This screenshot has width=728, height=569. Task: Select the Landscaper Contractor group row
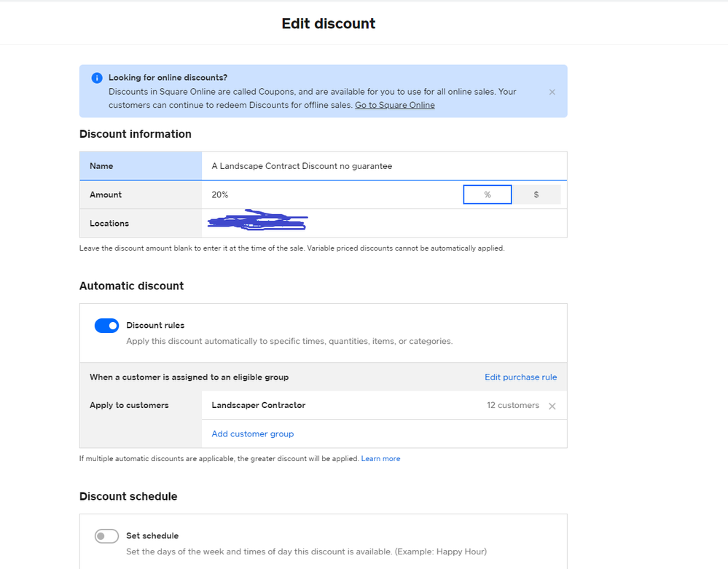(x=259, y=405)
